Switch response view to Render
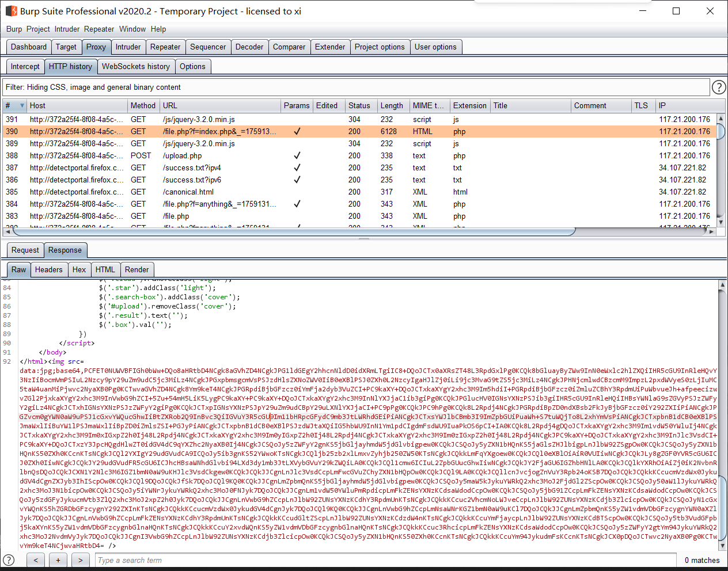Image resolution: width=728 pixels, height=571 pixels. pyautogui.click(x=136, y=269)
